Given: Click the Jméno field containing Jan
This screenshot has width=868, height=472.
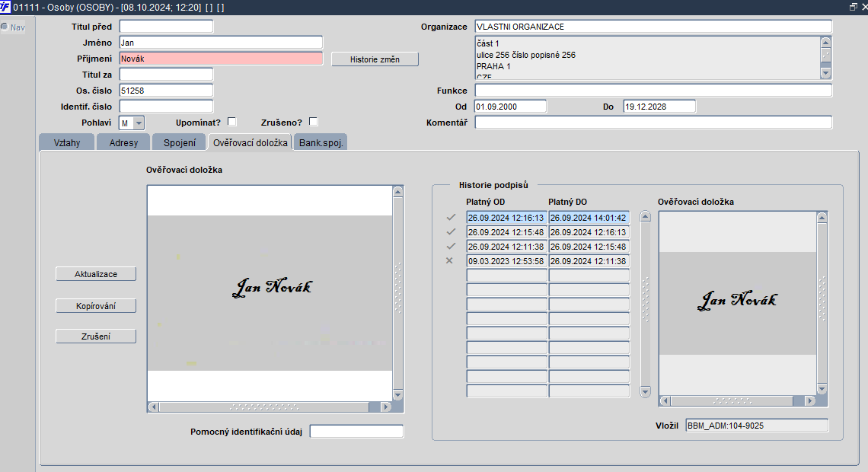Looking at the screenshot, I should point(221,43).
